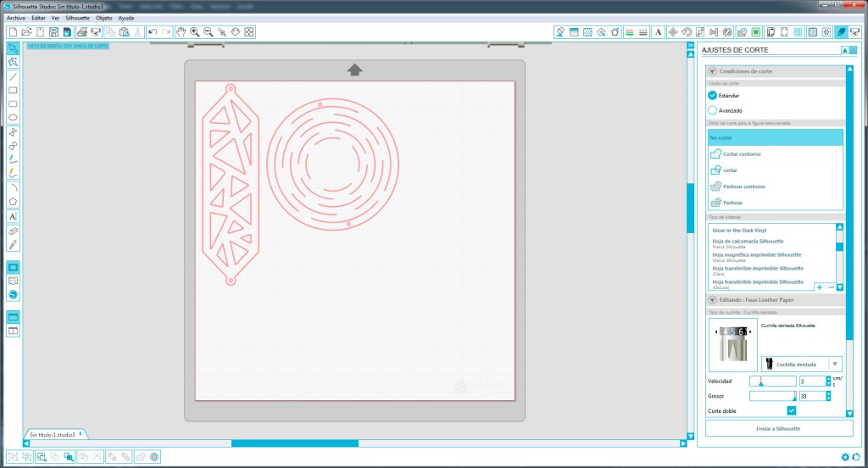Viewport: 868px width, 468px height.
Task: Activate the text tool in left toolbar
Action: tap(13, 216)
